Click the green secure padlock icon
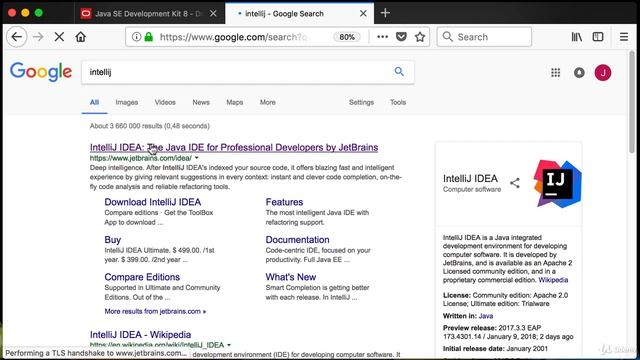This screenshot has width=640, height=360. click(149, 37)
